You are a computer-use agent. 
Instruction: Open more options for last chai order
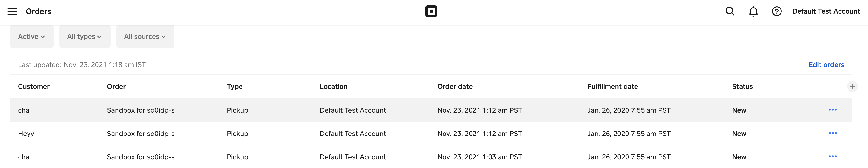pyautogui.click(x=833, y=156)
